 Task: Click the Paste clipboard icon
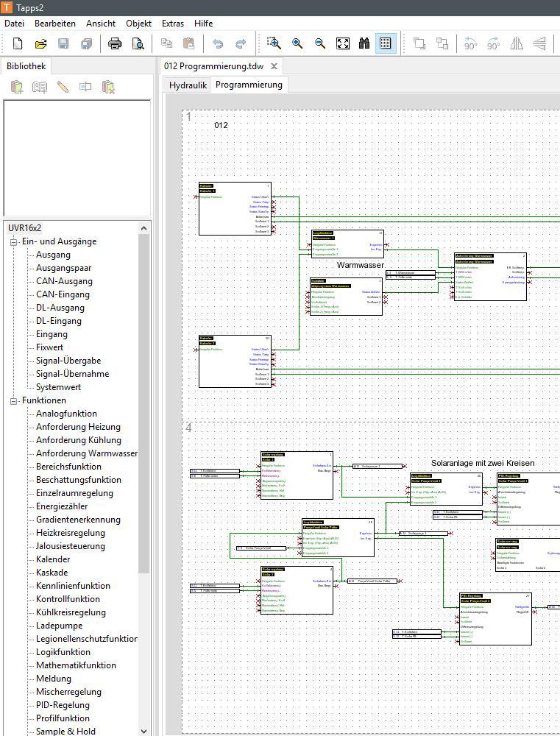click(188, 43)
